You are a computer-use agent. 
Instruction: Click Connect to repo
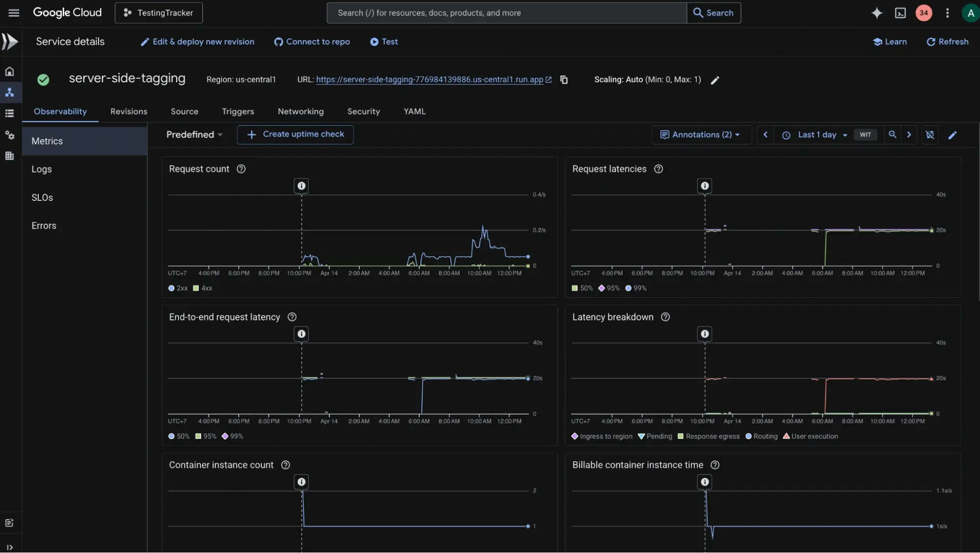coord(312,42)
